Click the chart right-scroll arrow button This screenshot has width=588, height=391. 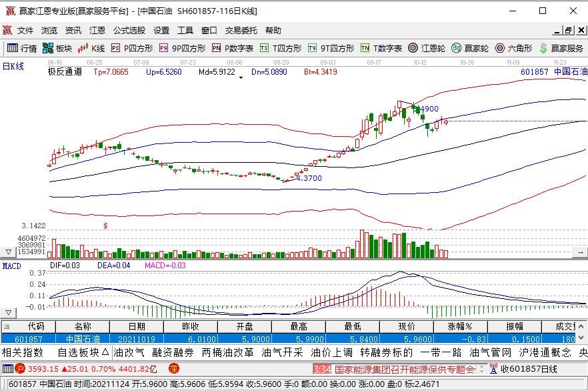tap(580, 252)
